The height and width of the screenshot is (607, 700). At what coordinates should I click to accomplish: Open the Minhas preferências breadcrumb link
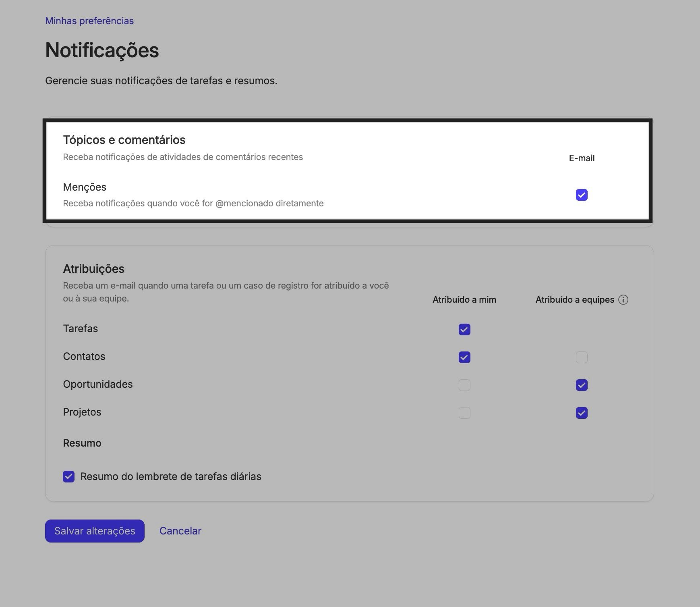[x=89, y=21]
